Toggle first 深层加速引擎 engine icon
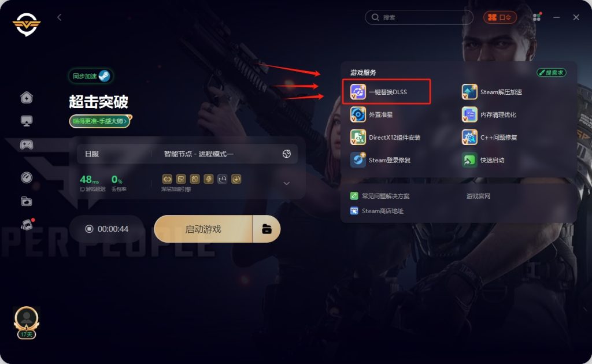 (x=167, y=179)
